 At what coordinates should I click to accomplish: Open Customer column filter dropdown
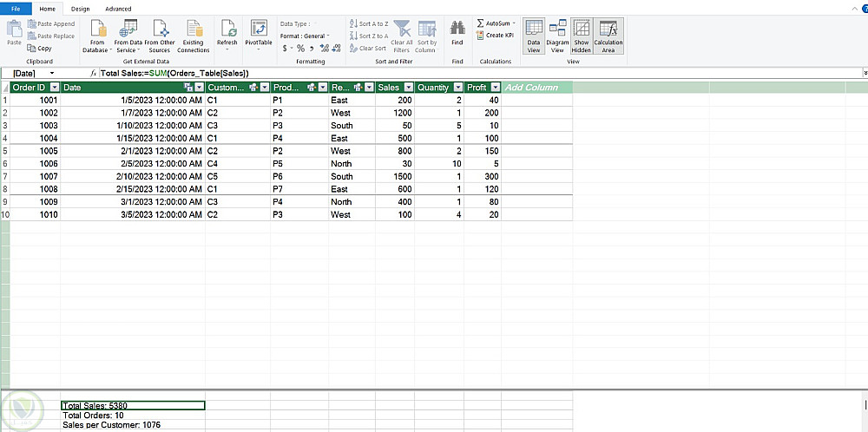(265, 88)
